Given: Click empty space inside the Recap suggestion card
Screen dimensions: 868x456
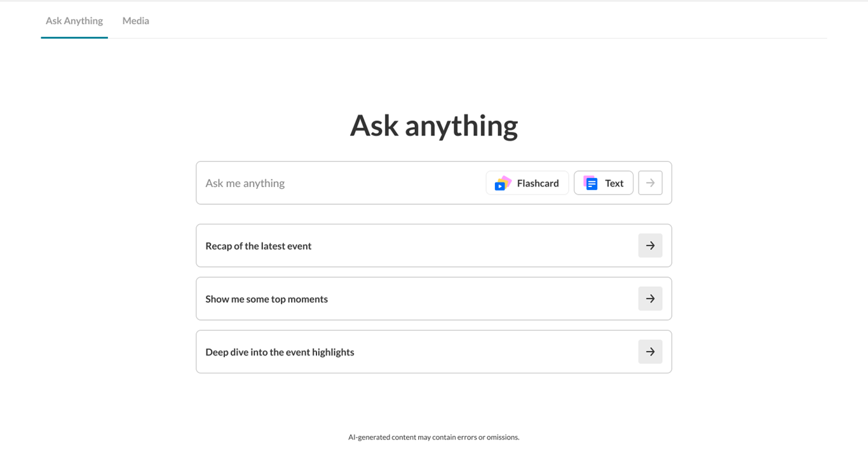Looking at the screenshot, I should pos(477,246).
